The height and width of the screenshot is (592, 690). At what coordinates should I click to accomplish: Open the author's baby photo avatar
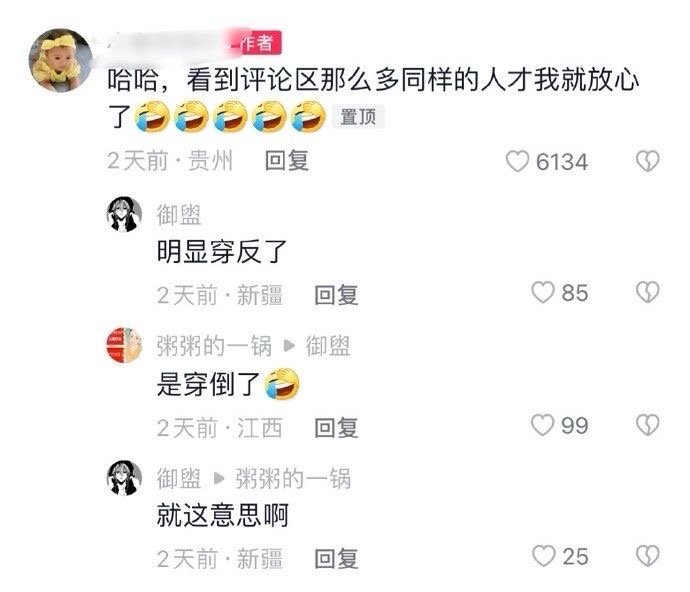tap(61, 60)
